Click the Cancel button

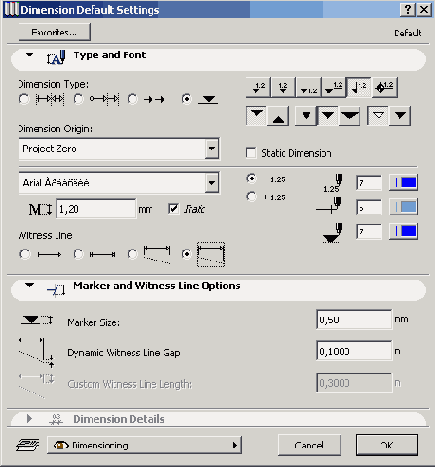309,445
